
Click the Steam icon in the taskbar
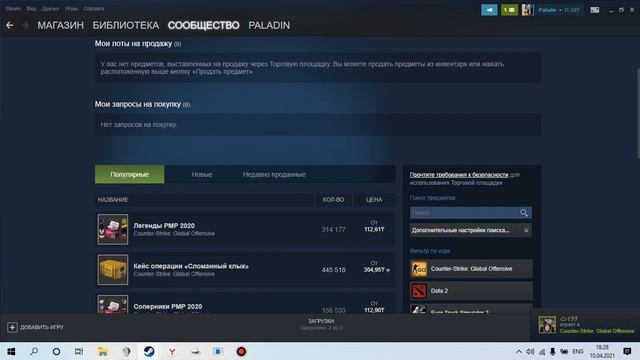(149, 351)
